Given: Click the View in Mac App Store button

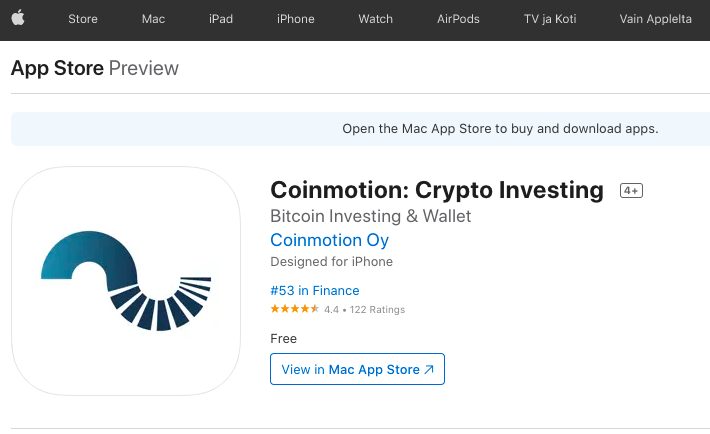Looking at the screenshot, I should tap(357, 369).
